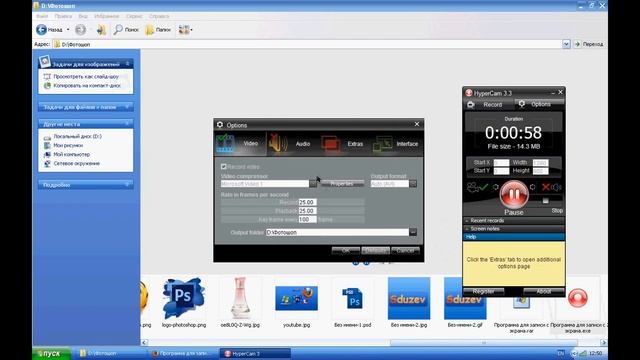This screenshot has width=640, height=360.
Task: Expand the file and folder tasks panel
Action: point(128,107)
